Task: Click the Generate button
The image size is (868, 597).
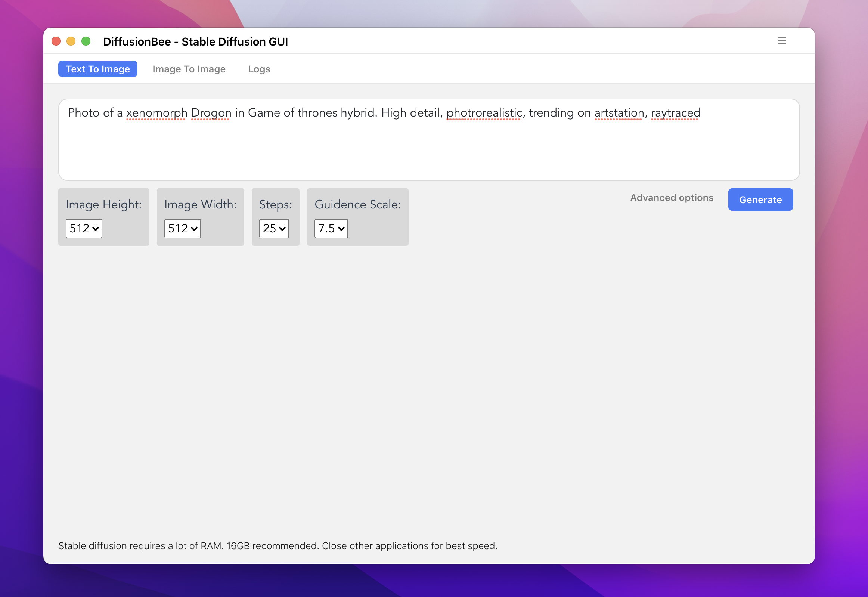Action: click(760, 199)
